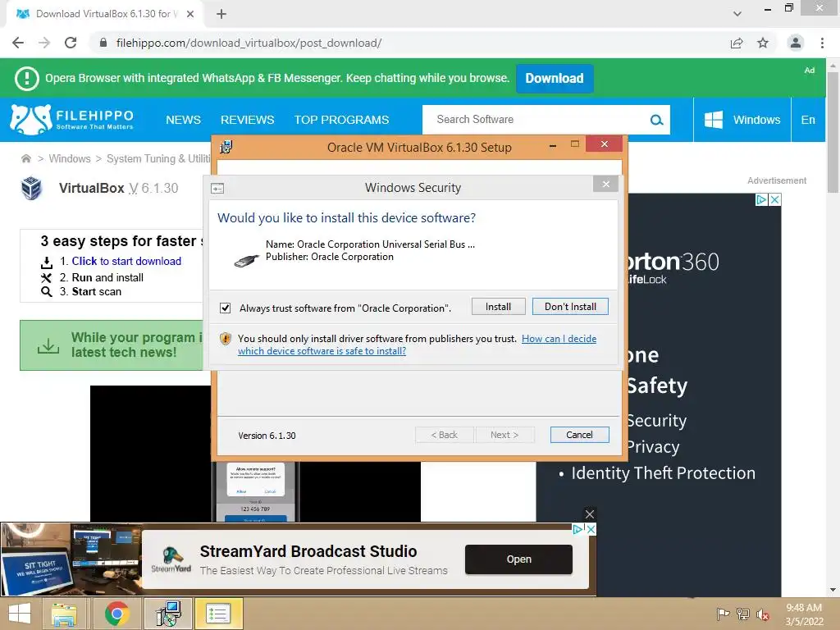Image resolution: width=840 pixels, height=630 pixels.
Task: Click the download arrow icon in green banner
Action: (48, 345)
